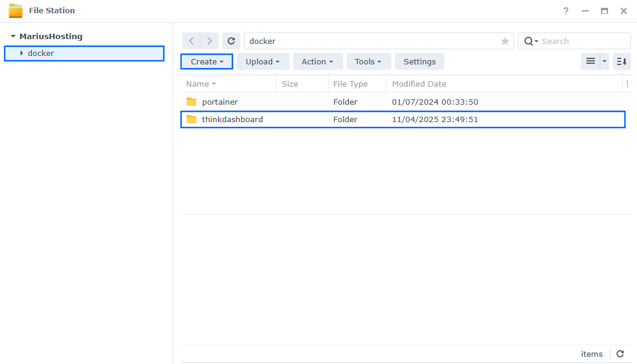Sort files by Modified Date column
637x364 pixels.
[419, 84]
